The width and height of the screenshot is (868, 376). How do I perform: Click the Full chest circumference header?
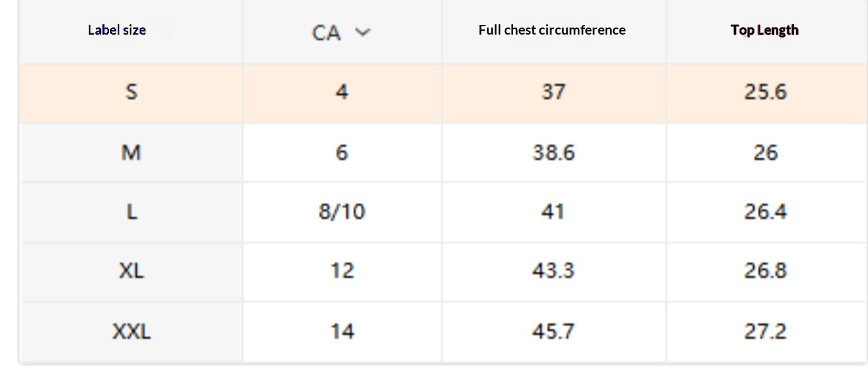552,30
